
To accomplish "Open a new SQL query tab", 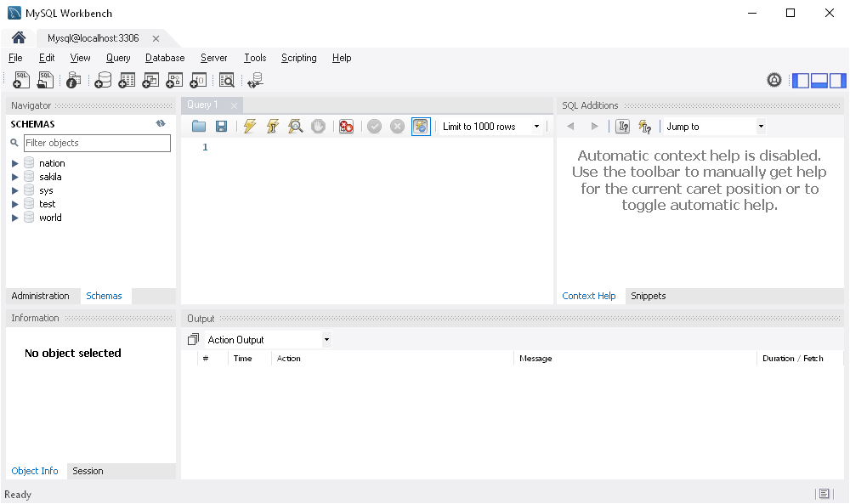I will (x=20, y=80).
